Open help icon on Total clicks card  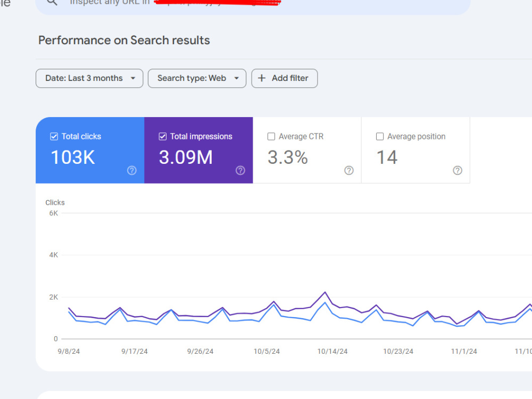click(x=131, y=170)
